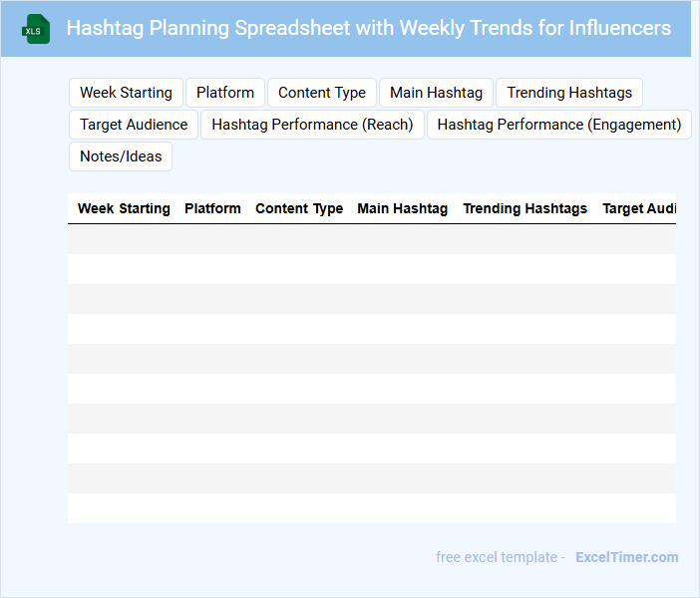Click the Content Type column header
Image resolution: width=700 pixels, height=598 pixels.
[299, 209]
